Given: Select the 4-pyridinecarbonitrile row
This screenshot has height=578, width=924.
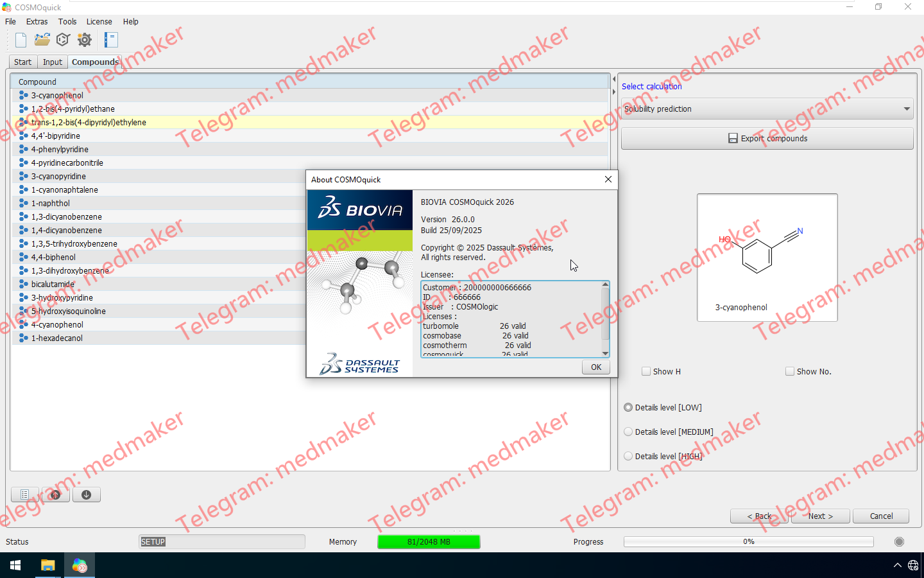Looking at the screenshot, I should coord(309,162).
